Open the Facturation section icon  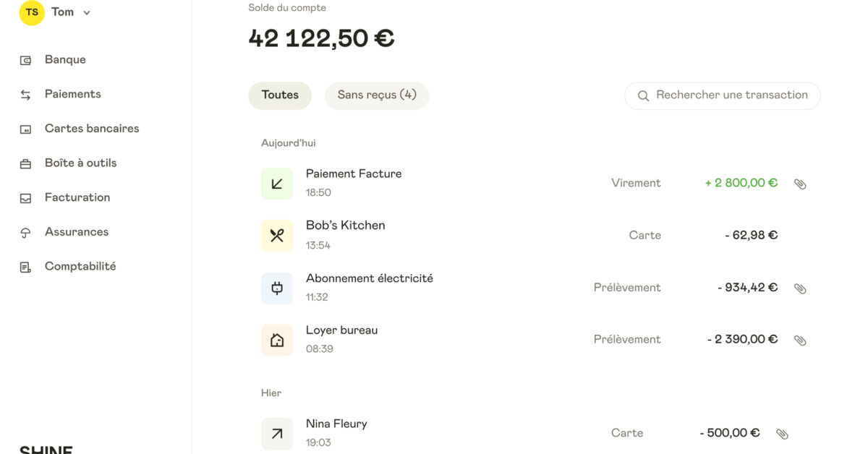pos(25,197)
